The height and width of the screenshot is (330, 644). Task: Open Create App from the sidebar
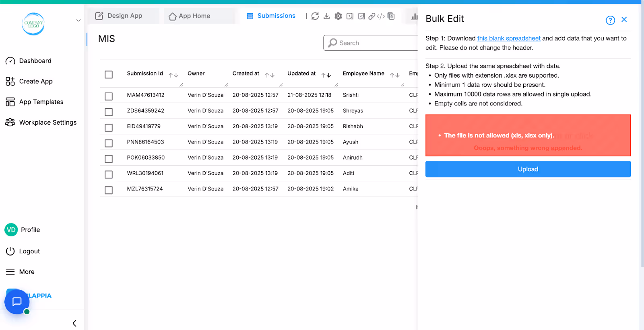(x=29, y=81)
